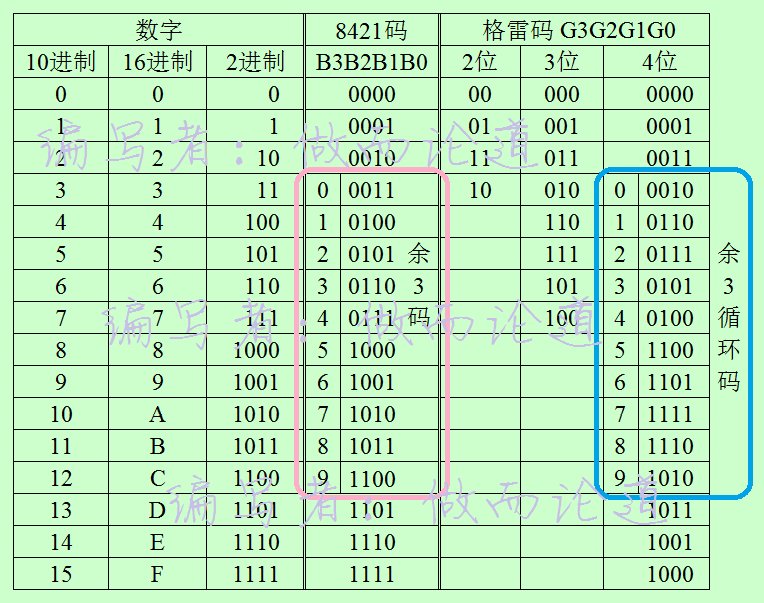
Task: Select hexadecimal cell 'E'
Action: coord(157,542)
